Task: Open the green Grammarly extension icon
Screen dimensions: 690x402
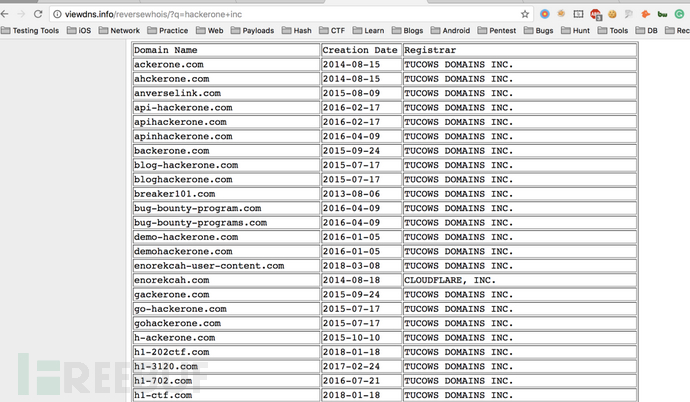Action: [x=679, y=14]
